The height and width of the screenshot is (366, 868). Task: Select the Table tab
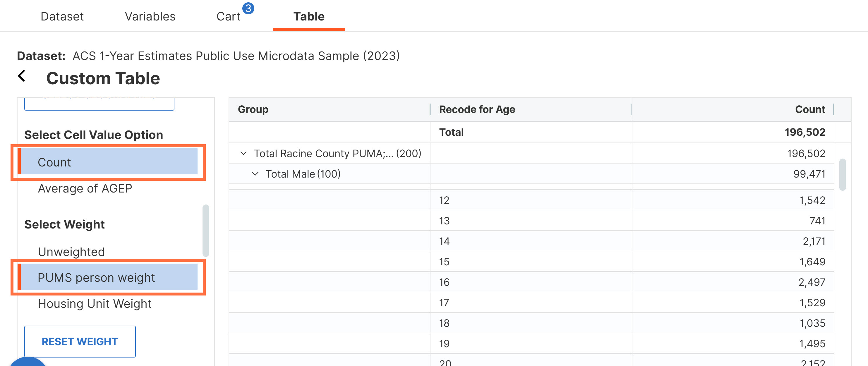tap(309, 16)
